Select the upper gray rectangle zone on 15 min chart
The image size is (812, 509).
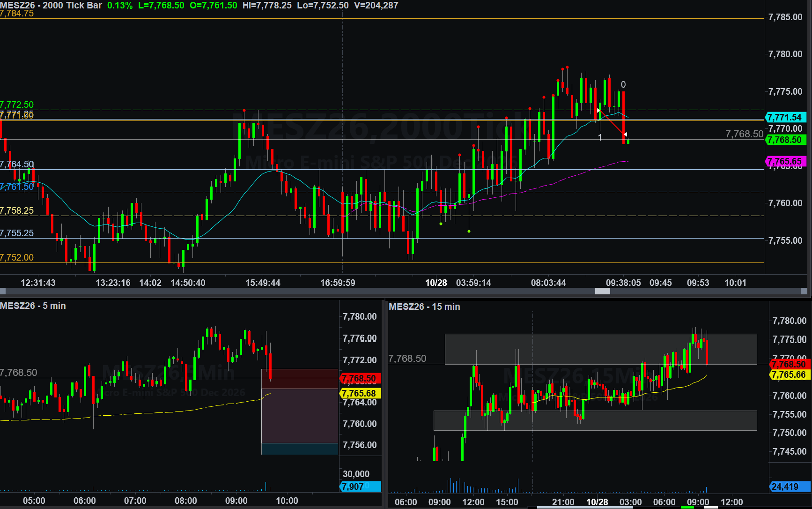[601, 349]
